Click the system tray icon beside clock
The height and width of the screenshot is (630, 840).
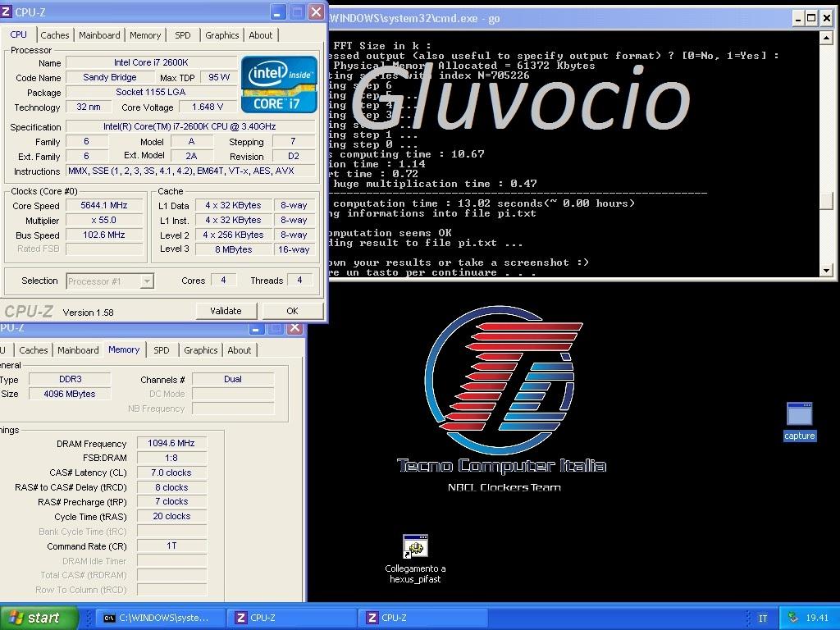tap(793, 618)
